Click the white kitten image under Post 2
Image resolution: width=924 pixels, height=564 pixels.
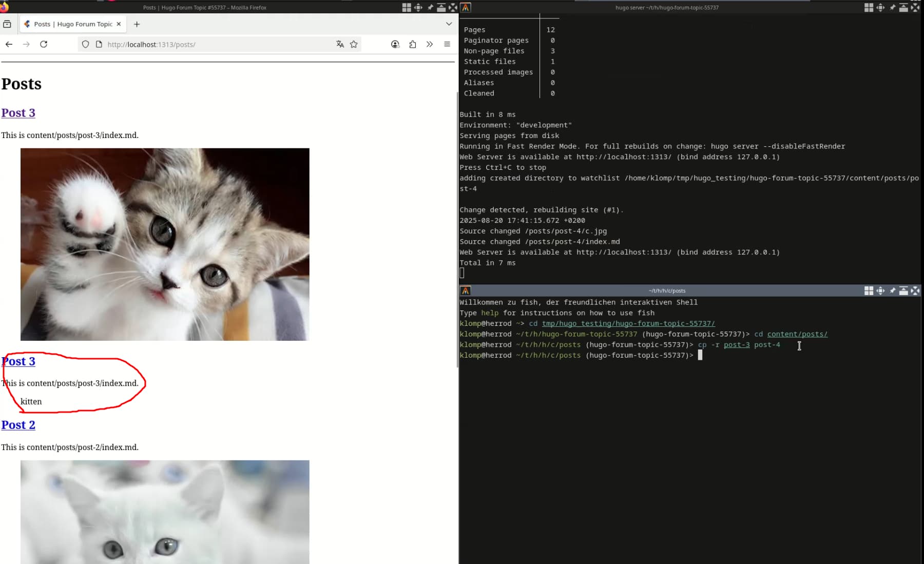(x=165, y=512)
